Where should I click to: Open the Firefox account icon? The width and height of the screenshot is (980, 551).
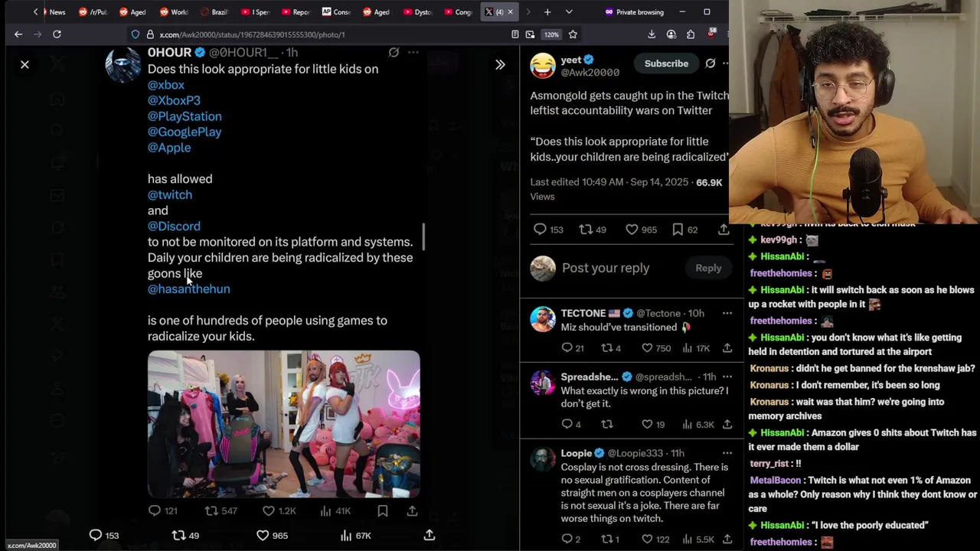point(671,34)
